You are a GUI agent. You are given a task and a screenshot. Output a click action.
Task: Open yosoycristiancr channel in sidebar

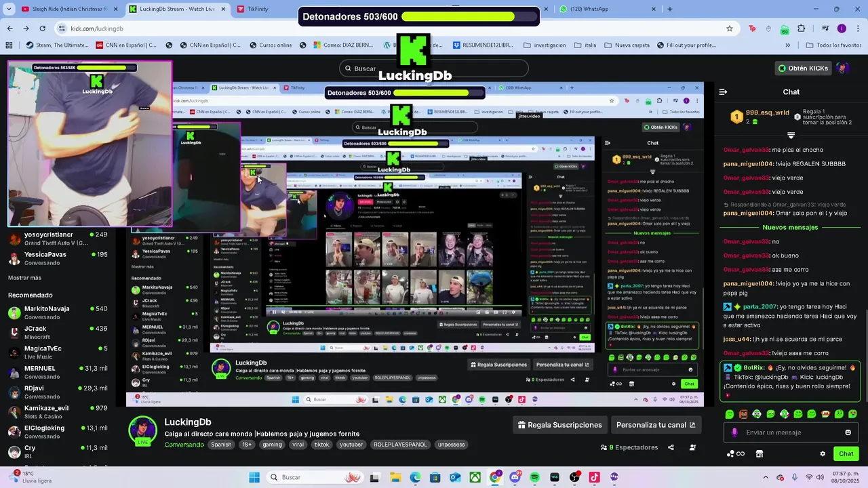(x=58, y=239)
